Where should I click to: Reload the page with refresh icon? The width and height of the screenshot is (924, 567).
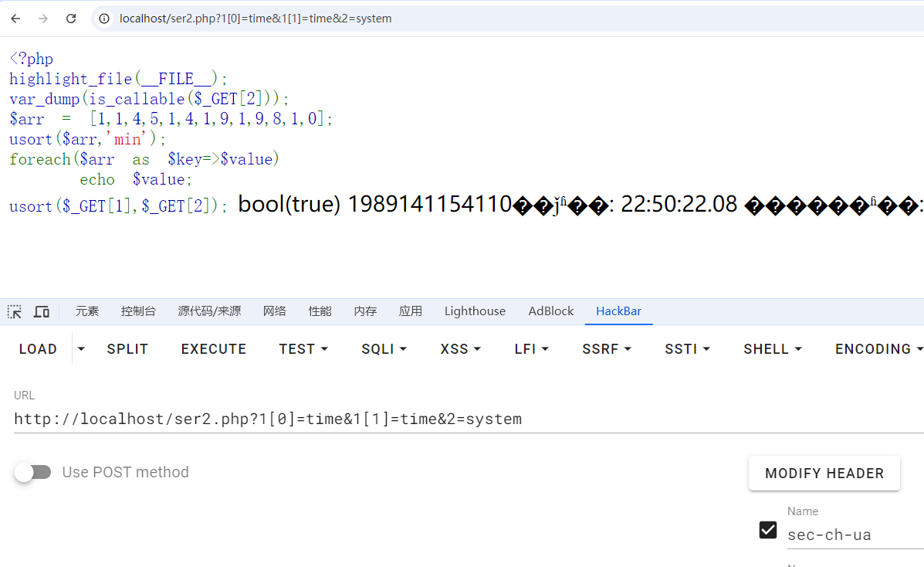(x=71, y=19)
